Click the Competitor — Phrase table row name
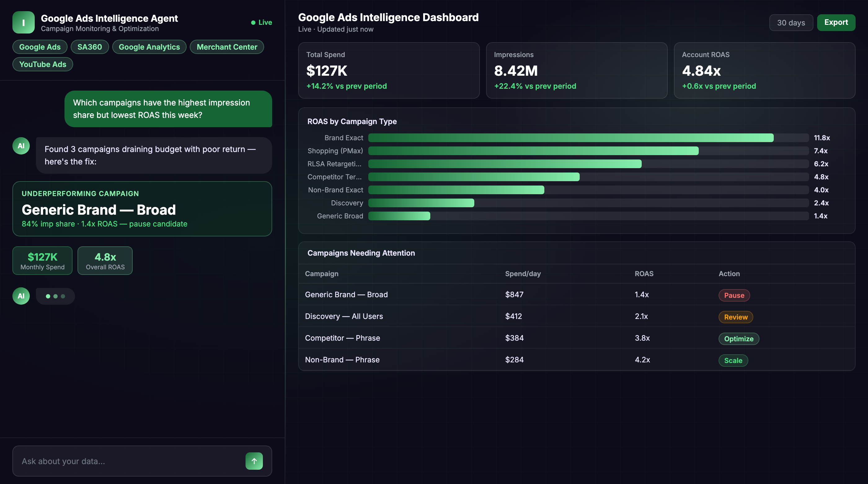Image resolution: width=868 pixels, height=484 pixels. 342,338
